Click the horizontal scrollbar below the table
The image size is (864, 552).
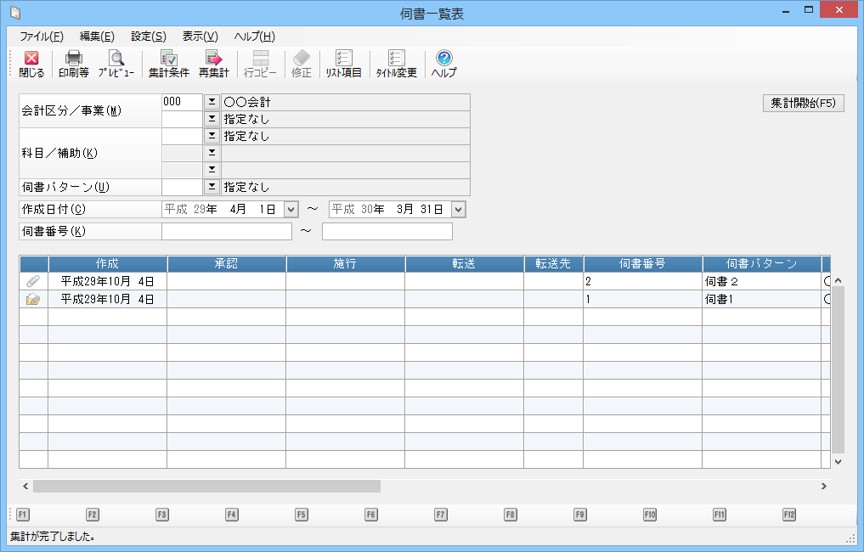tap(207, 486)
